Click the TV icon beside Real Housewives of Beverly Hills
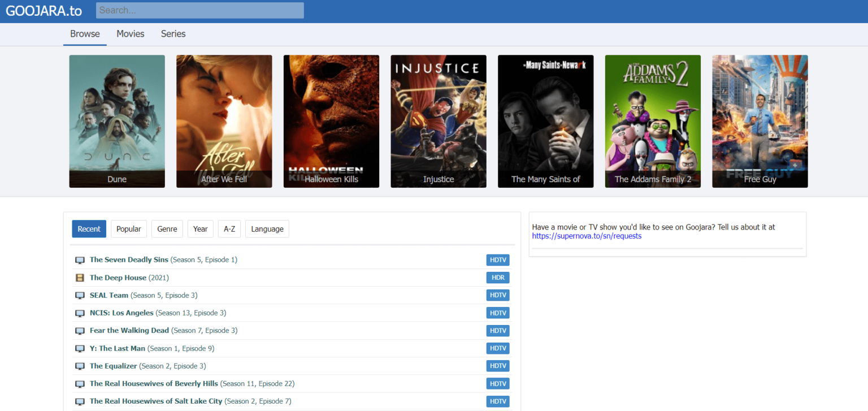 (x=80, y=384)
